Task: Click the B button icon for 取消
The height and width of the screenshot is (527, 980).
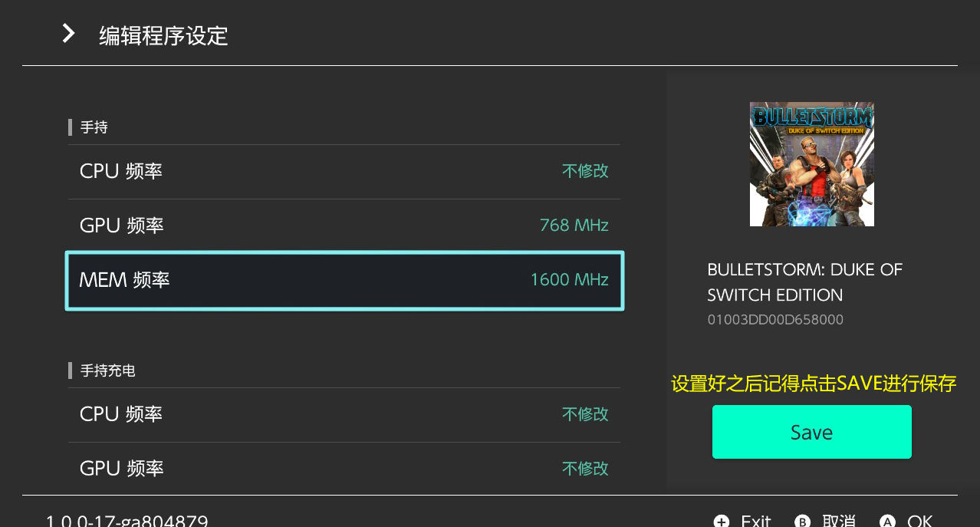Action: coord(803,522)
